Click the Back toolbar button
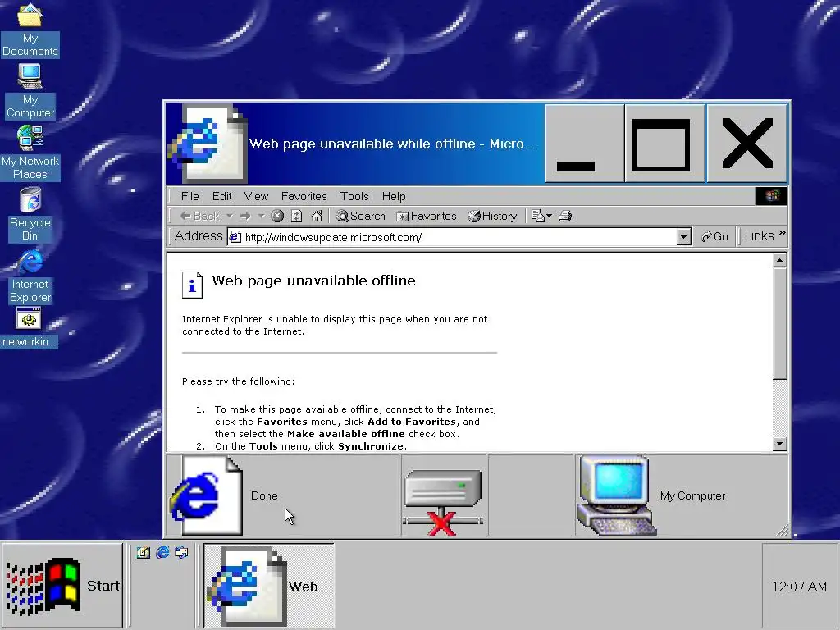The width and height of the screenshot is (840, 630). 200,216
